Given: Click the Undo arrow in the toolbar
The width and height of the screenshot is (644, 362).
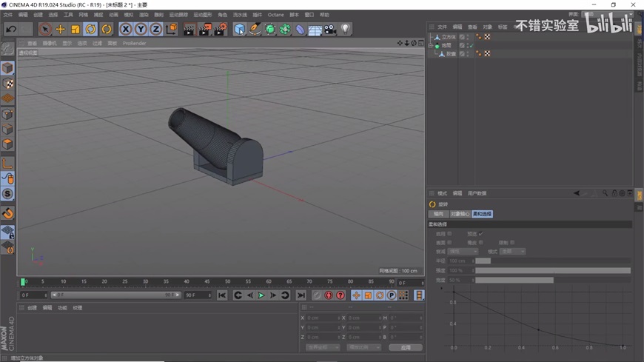Looking at the screenshot, I should click(x=11, y=30).
